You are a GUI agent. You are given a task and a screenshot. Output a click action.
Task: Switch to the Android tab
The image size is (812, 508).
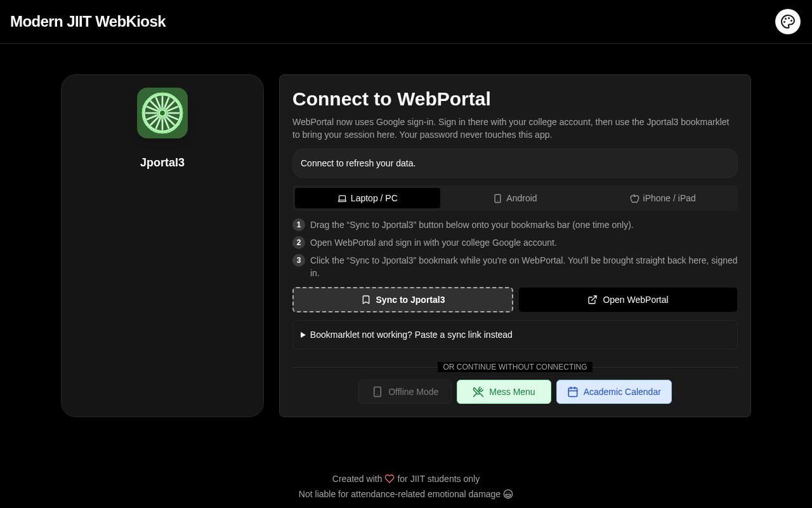click(515, 198)
